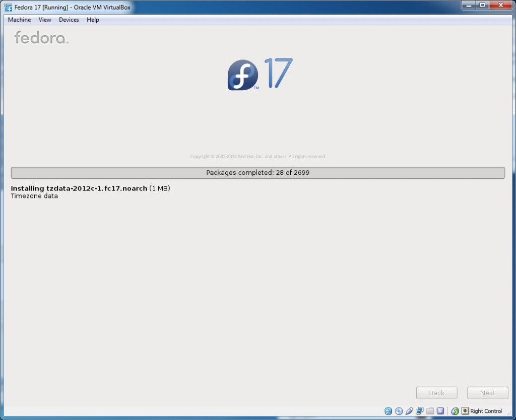Click the Next button

pyautogui.click(x=487, y=393)
